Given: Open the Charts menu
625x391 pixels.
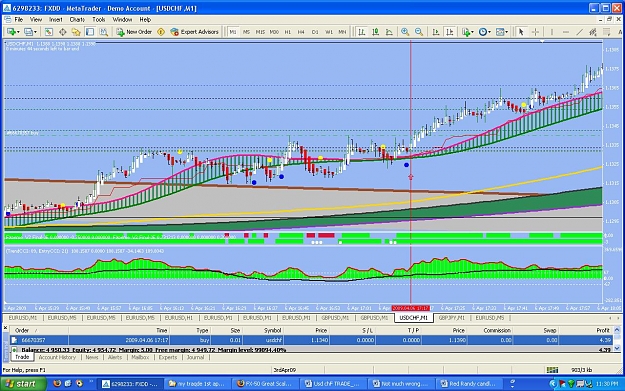Looking at the screenshot, I should (77, 20).
